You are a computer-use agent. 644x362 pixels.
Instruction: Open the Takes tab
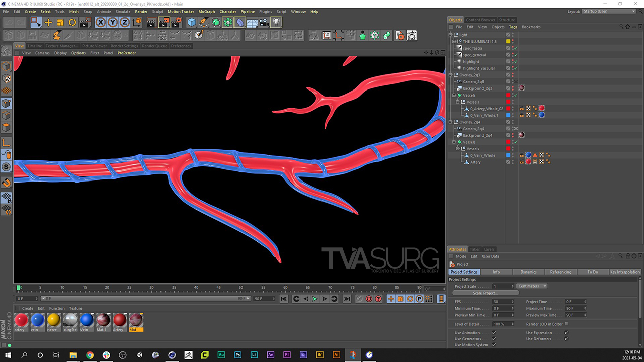tap(475, 249)
